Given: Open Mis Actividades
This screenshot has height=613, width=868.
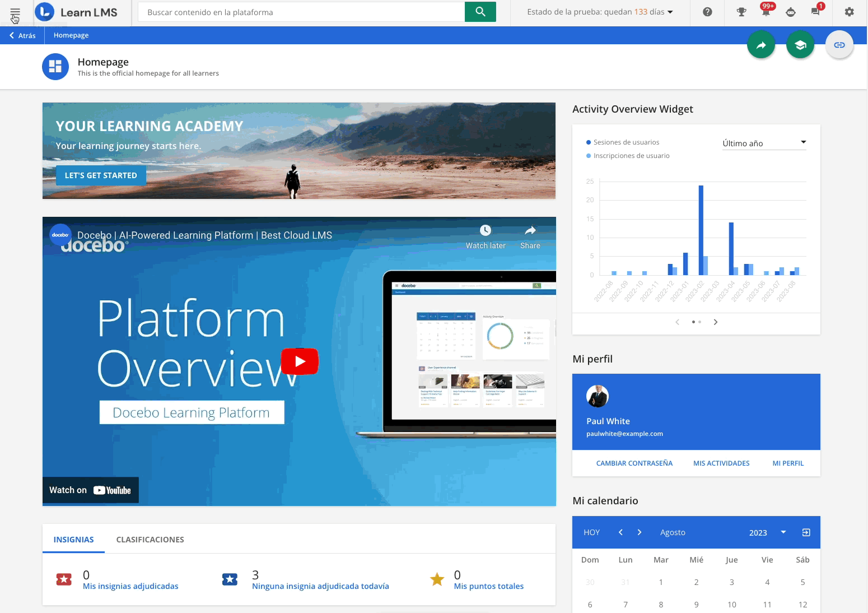Looking at the screenshot, I should 721,463.
